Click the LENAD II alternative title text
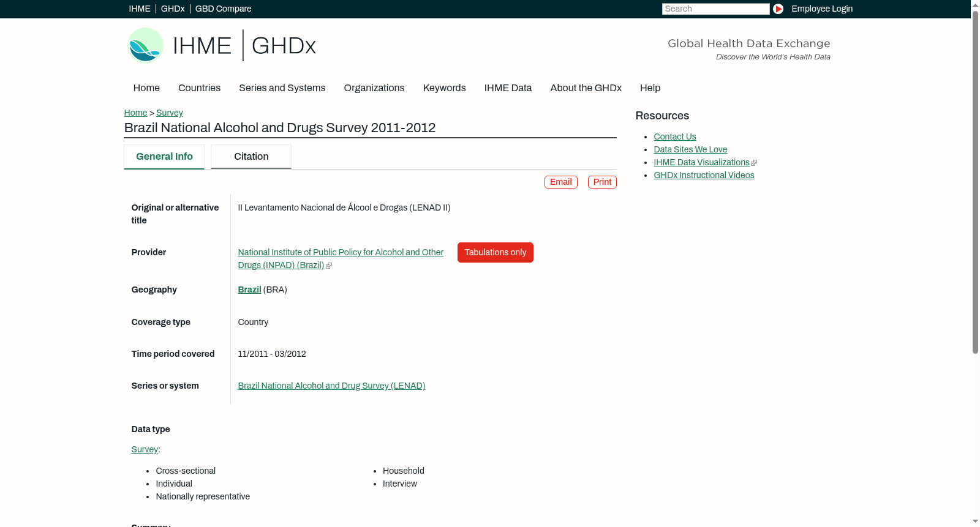This screenshot has height=527, width=980. (x=344, y=207)
